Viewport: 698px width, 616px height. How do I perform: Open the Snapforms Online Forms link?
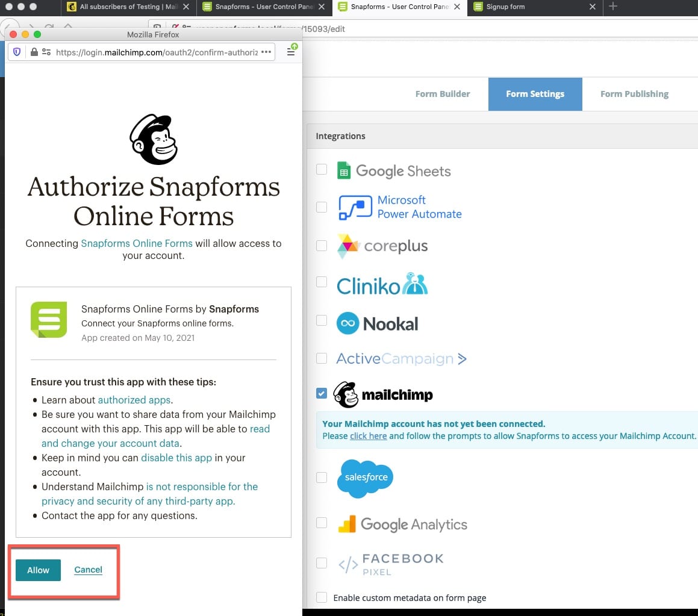(137, 243)
